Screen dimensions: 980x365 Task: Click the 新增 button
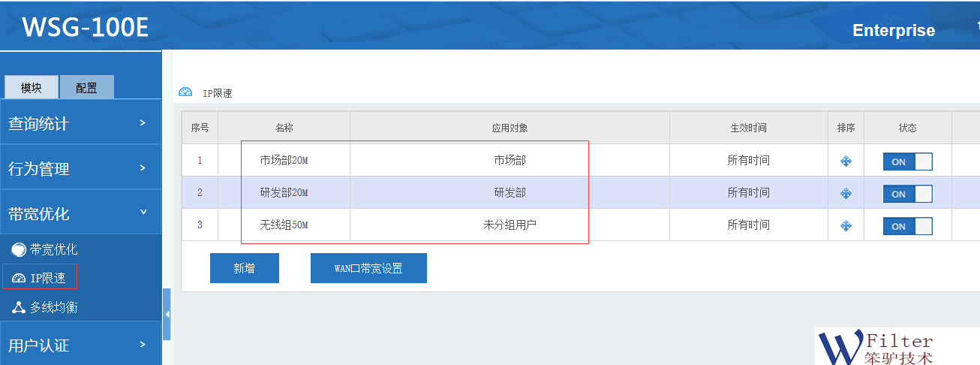point(244,268)
